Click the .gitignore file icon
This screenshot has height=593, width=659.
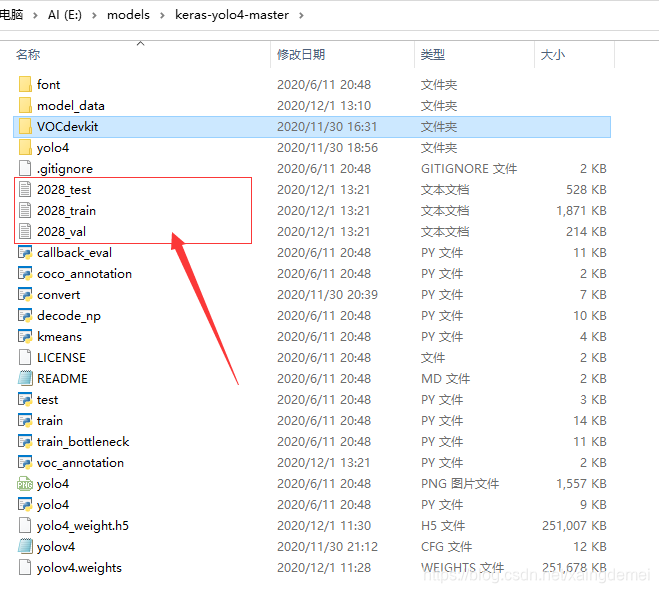pyautogui.click(x=25, y=168)
